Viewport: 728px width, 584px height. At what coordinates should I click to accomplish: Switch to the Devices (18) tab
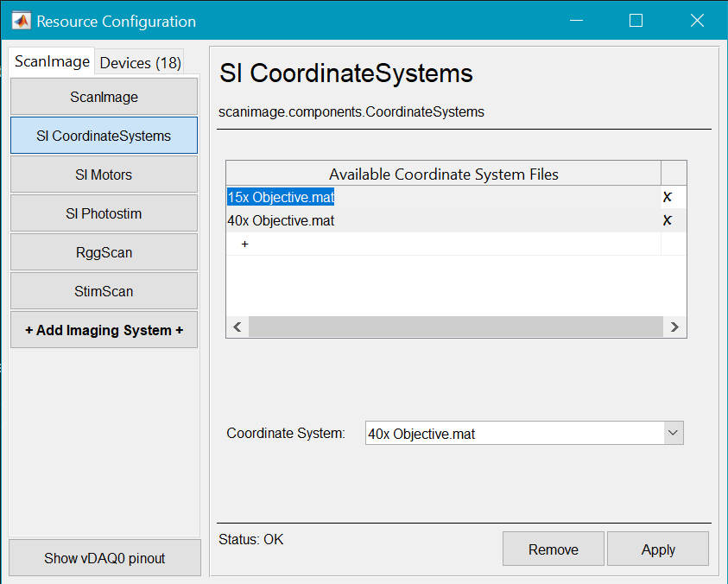tap(139, 61)
